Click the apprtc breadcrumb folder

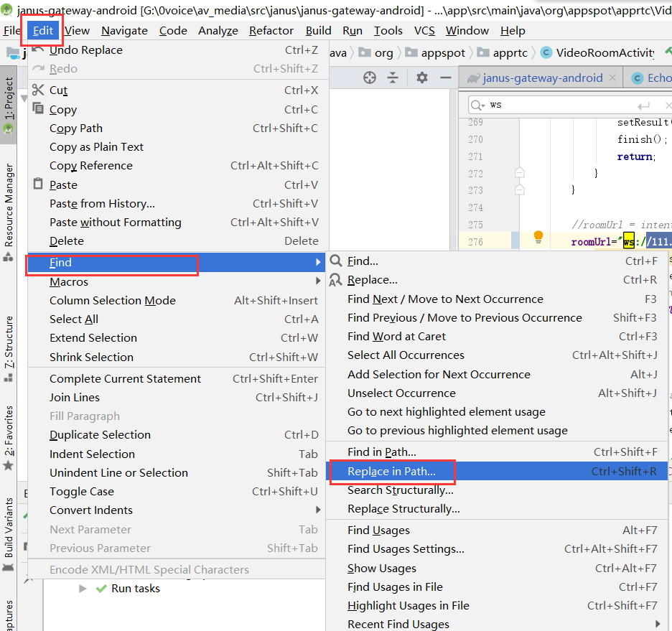tap(503, 52)
